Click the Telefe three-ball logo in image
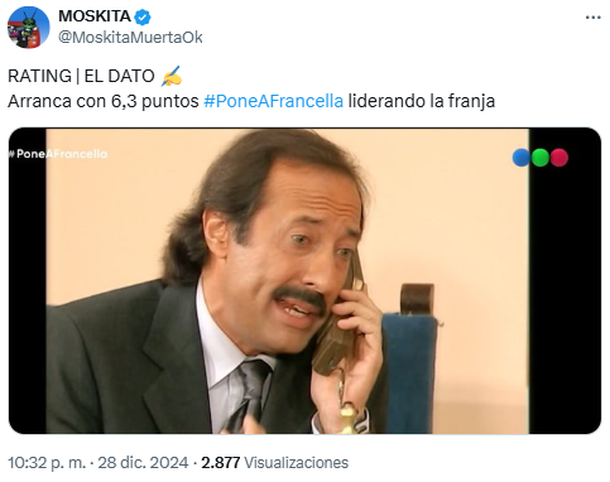The height and width of the screenshot is (482, 610). tap(540, 158)
